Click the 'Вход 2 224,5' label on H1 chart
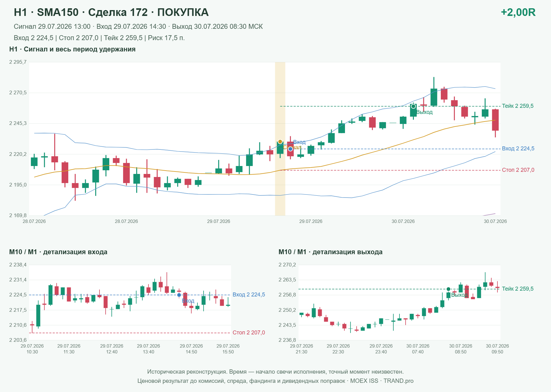The width and height of the screenshot is (551, 392). click(518, 149)
